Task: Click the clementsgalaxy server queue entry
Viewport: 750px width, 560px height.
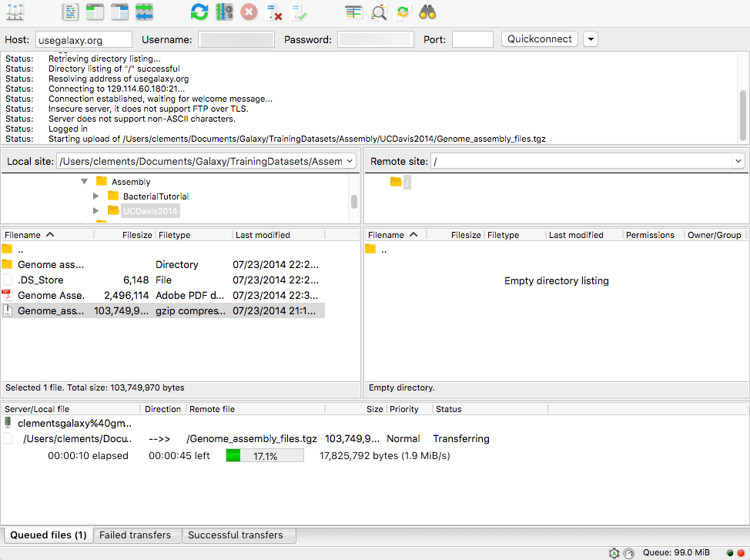Action: pyautogui.click(x=74, y=423)
